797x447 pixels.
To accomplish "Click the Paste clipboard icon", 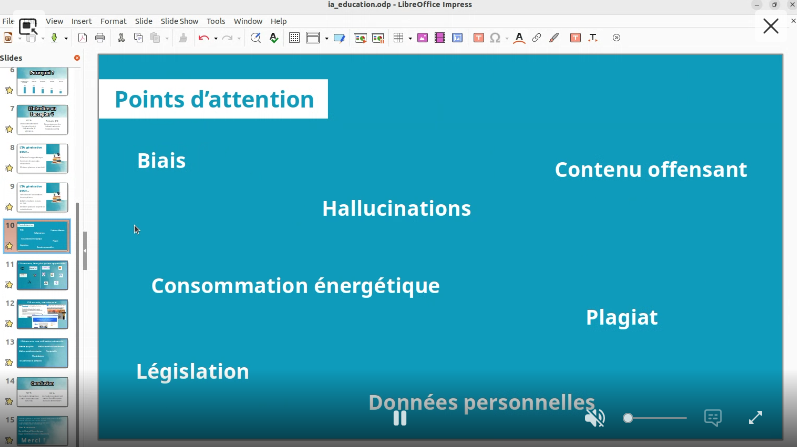I will (156, 38).
